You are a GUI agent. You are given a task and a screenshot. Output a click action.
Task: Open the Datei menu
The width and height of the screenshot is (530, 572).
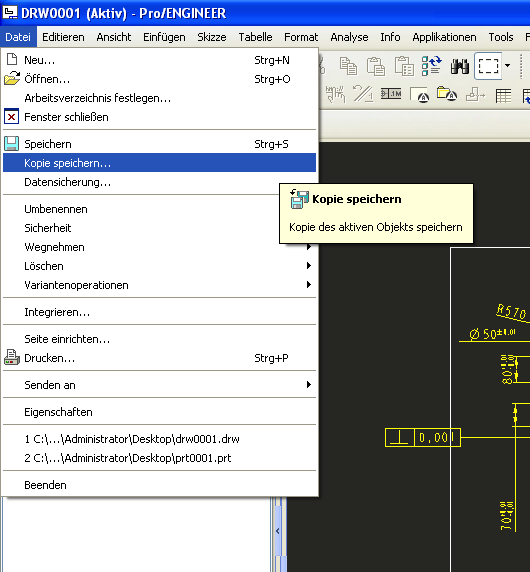[18, 37]
